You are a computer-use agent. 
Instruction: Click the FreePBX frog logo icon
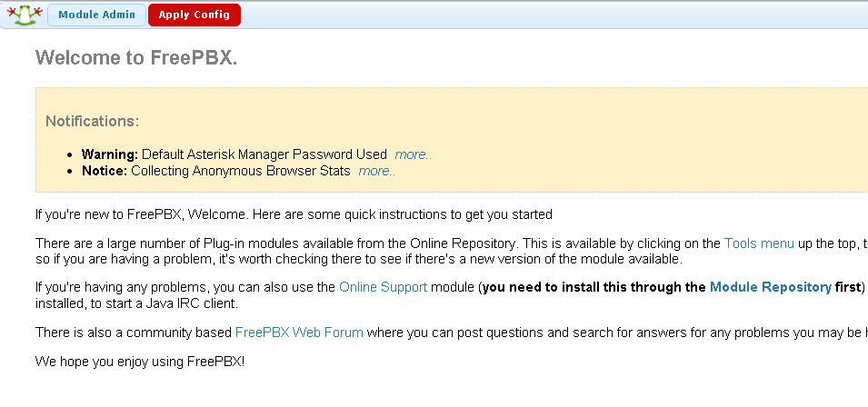click(x=25, y=15)
